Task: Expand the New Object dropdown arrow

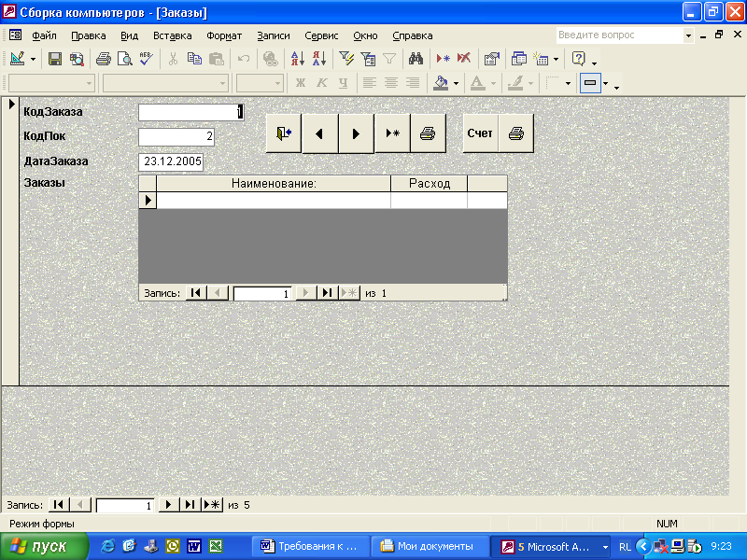Action: point(556,60)
